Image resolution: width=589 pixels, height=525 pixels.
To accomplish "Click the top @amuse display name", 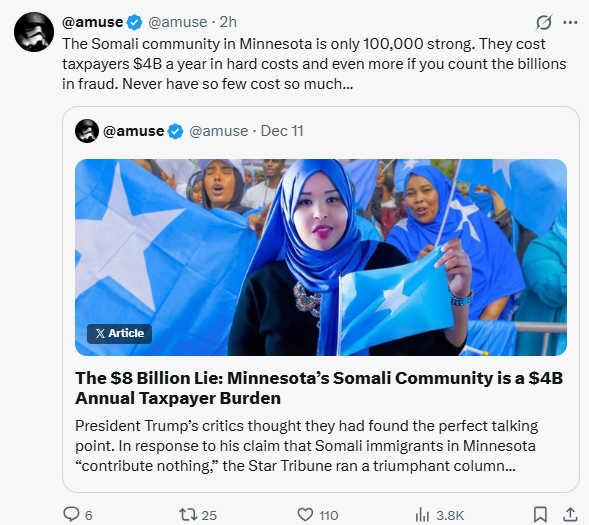I will tap(92, 22).
